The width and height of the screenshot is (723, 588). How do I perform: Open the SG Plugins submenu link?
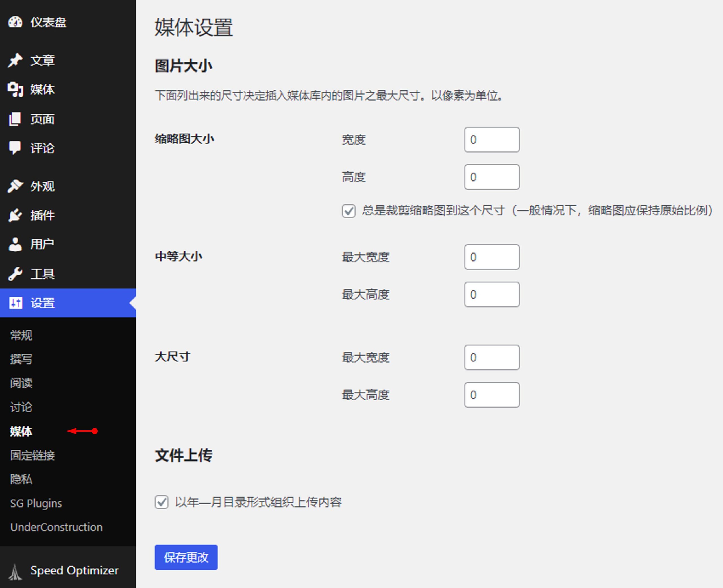36,503
